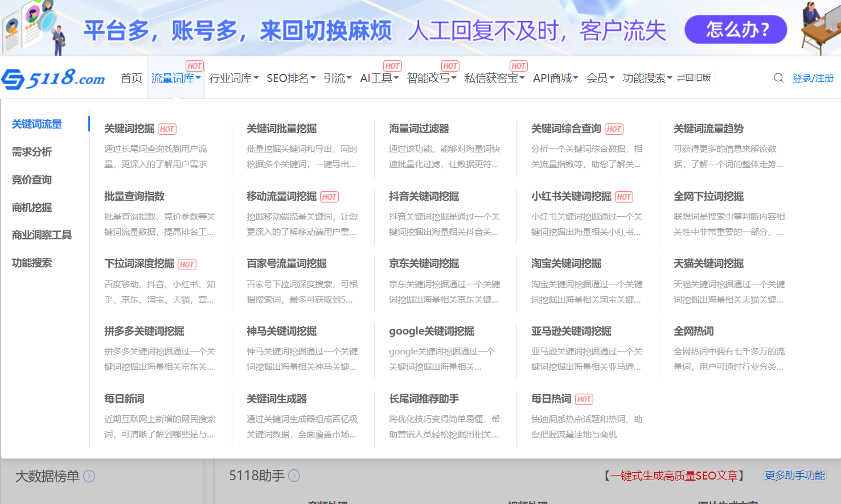
Task: Open the 登录/注册 link
Action: (813, 79)
